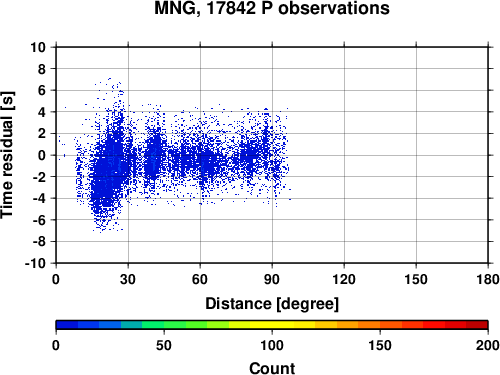Click the plot title 'MNG, 17842 P observations'
Screen dimensions: 500x375
coord(272,8)
